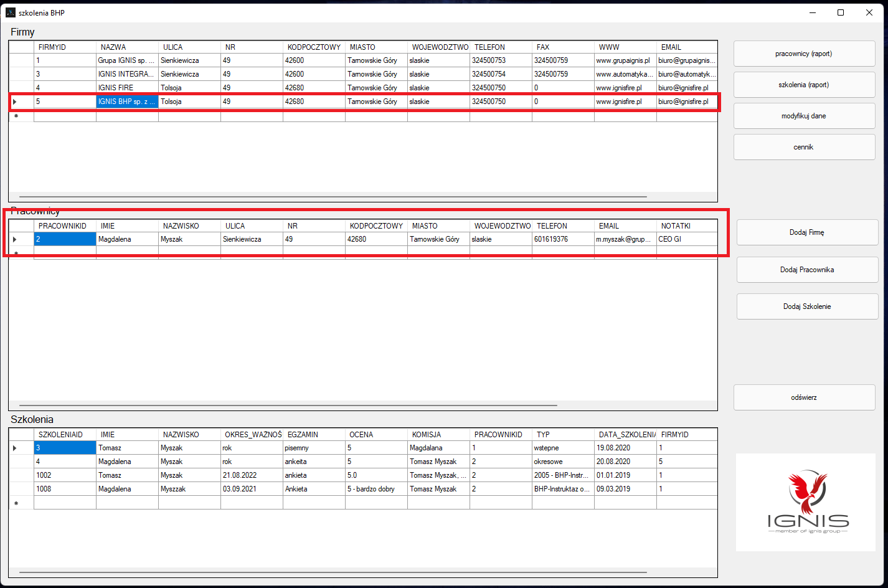The height and width of the screenshot is (588, 888).
Task: Open the 'cennik' price list
Action: tap(804, 147)
